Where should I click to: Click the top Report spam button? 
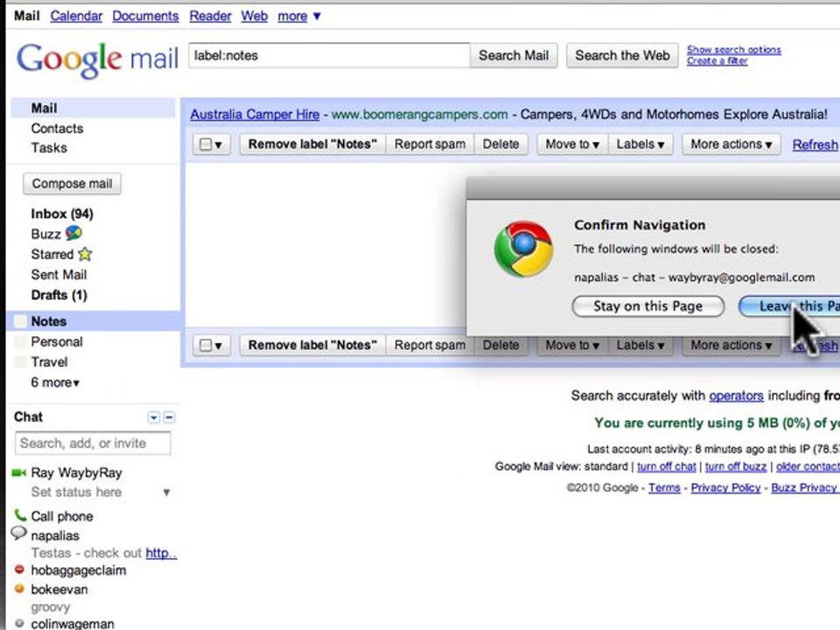tap(430, 144)
